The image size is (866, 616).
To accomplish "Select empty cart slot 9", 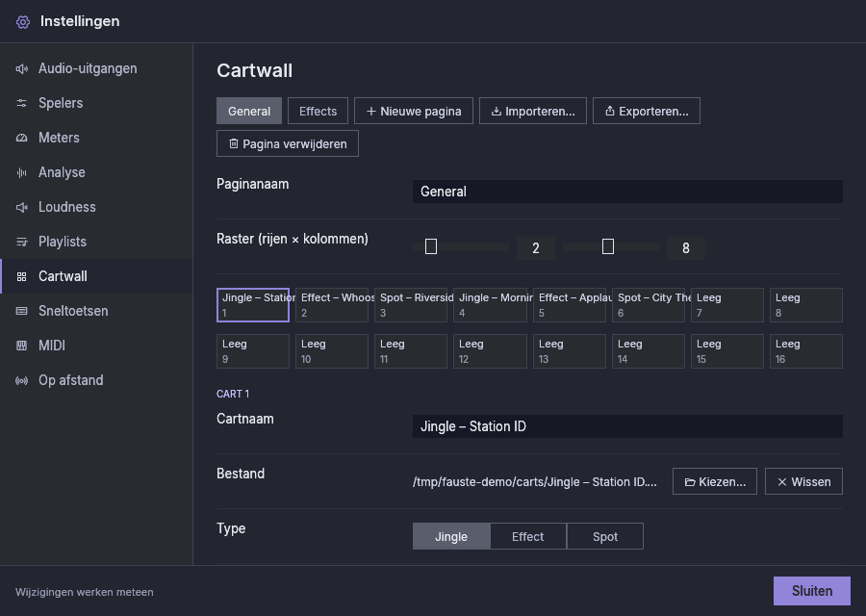I will (253, 351).
